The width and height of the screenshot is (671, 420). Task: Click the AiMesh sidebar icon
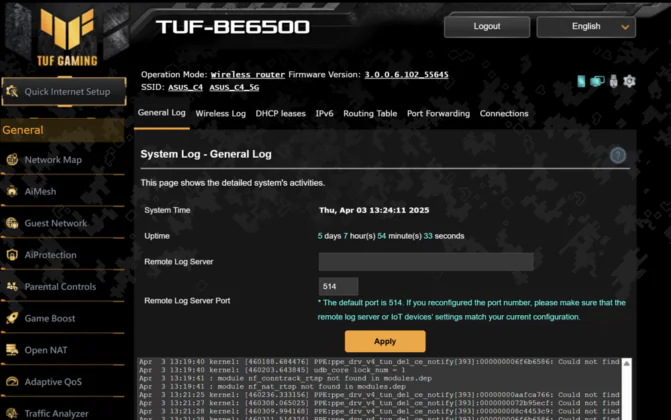coord(12,191)
